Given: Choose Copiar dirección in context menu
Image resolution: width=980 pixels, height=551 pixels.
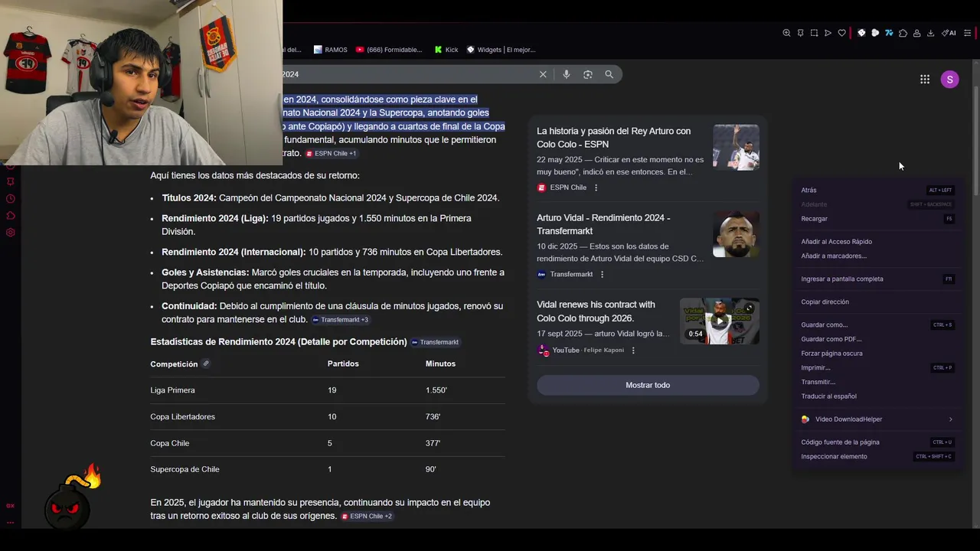Looking at the screenshot, I should click(877, 302).
